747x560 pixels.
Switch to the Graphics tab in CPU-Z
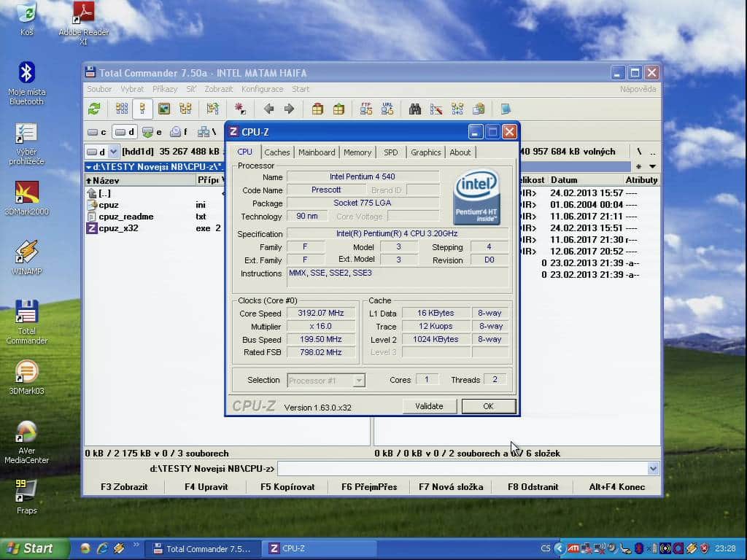pyautogui.click(x=425, y=152)
